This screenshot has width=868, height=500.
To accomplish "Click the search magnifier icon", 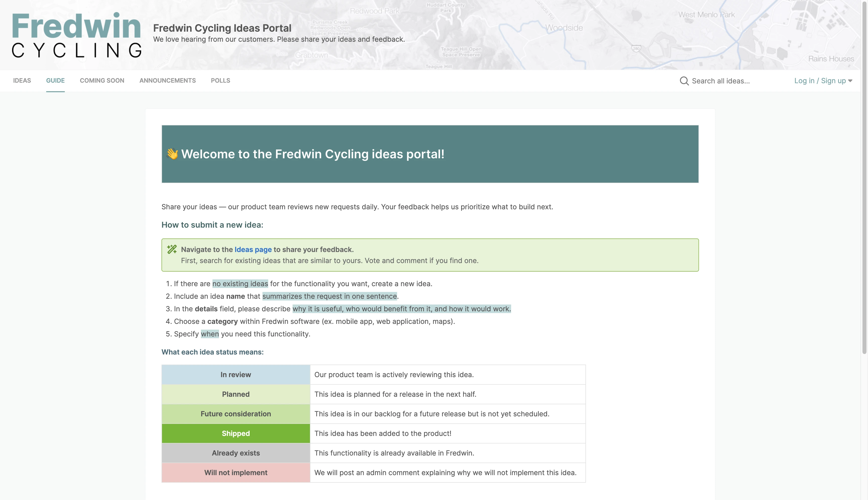I will [684, 81].
